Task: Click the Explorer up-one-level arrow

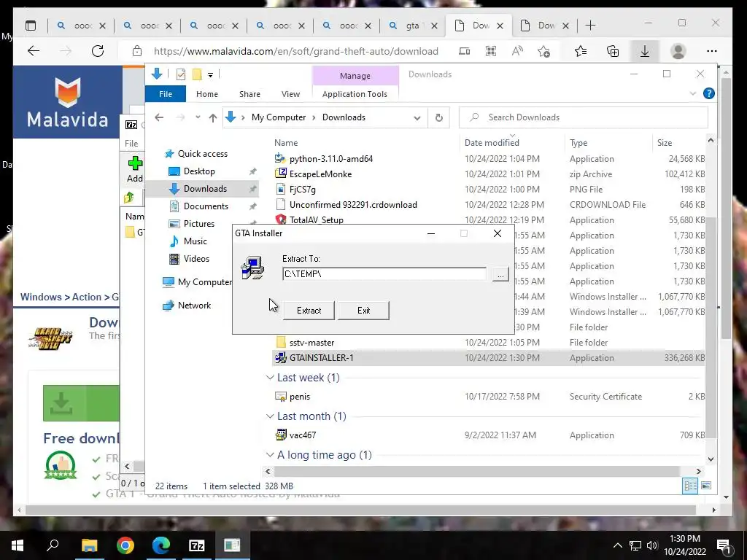Action: pos(212,117)
